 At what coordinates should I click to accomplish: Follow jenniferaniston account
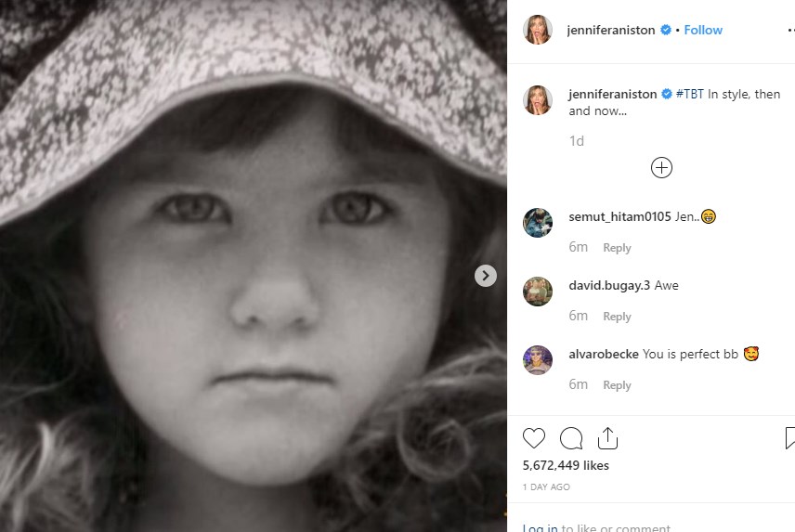point(703,30)
